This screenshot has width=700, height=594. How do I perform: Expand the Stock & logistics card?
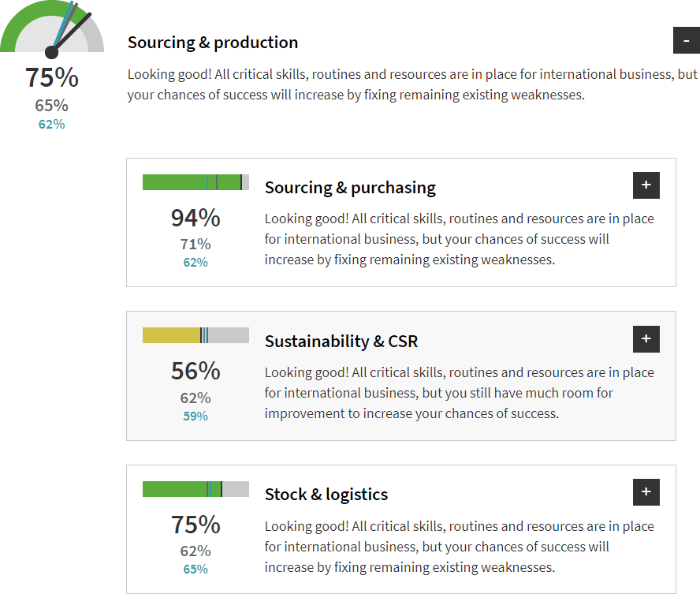click(646, 492)
